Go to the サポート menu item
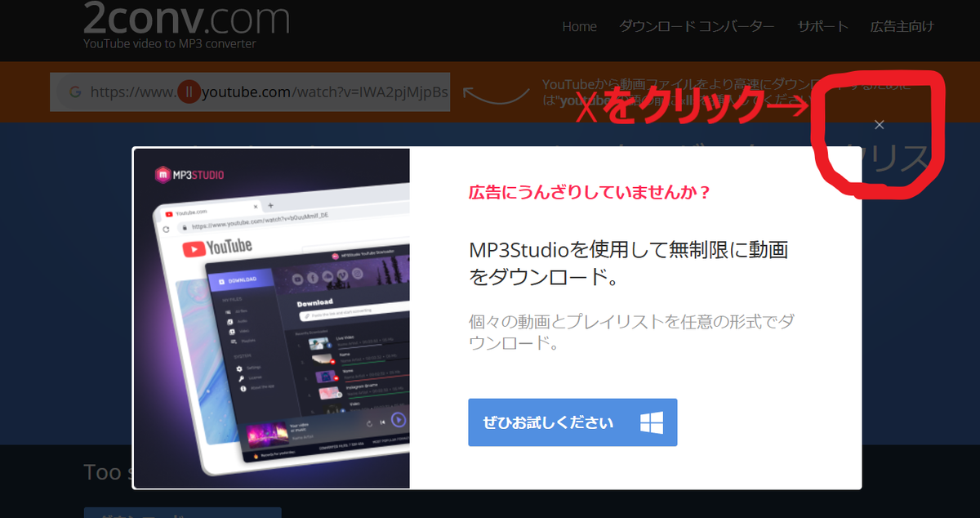The height and width of the screenshot is (518, 980). click(x=822, y=26)
